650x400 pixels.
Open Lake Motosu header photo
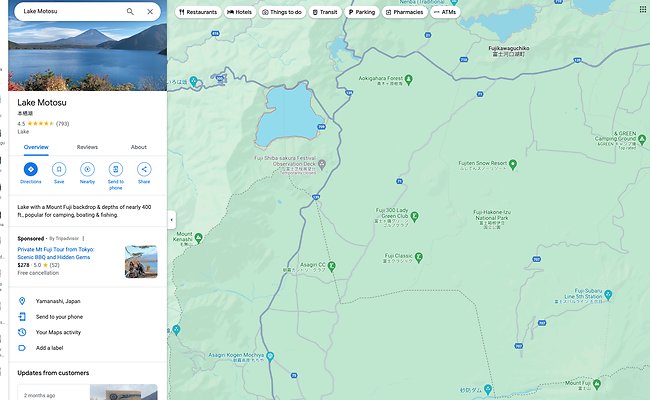pos(87,56)
